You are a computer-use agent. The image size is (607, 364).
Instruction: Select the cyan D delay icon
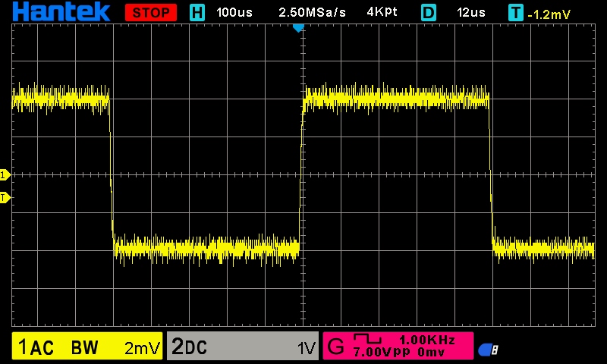(429, 13)
